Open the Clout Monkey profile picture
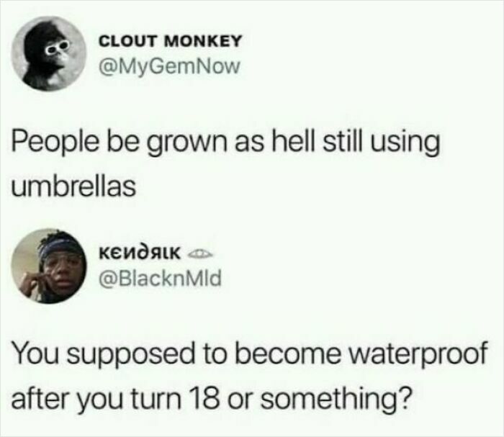The image size is (504, 437). pyautogui.click(x=49, y=53)
